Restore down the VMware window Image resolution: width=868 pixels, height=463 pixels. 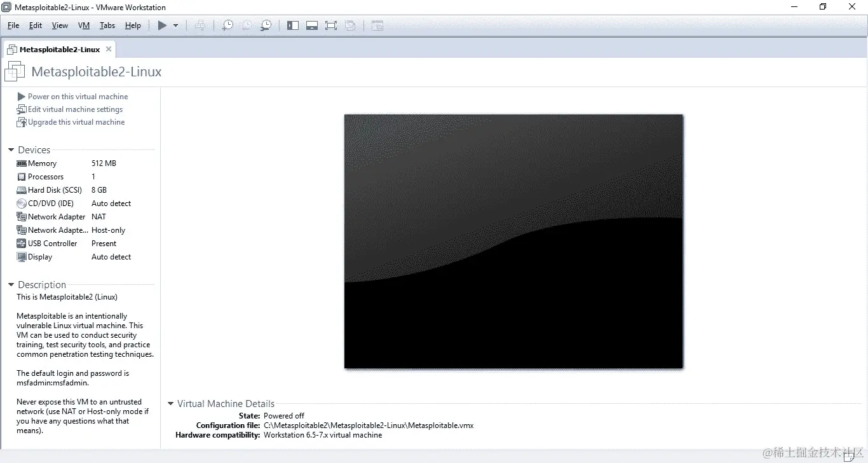point(823,7)
